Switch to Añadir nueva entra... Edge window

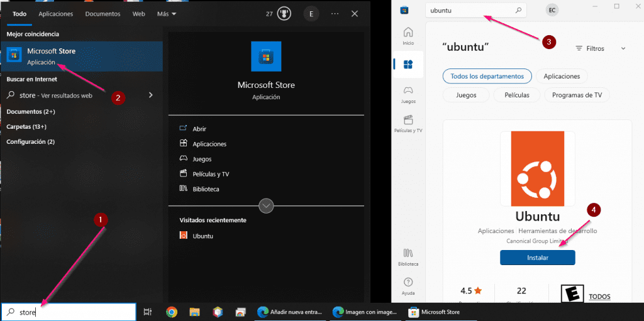pos(291,312)
